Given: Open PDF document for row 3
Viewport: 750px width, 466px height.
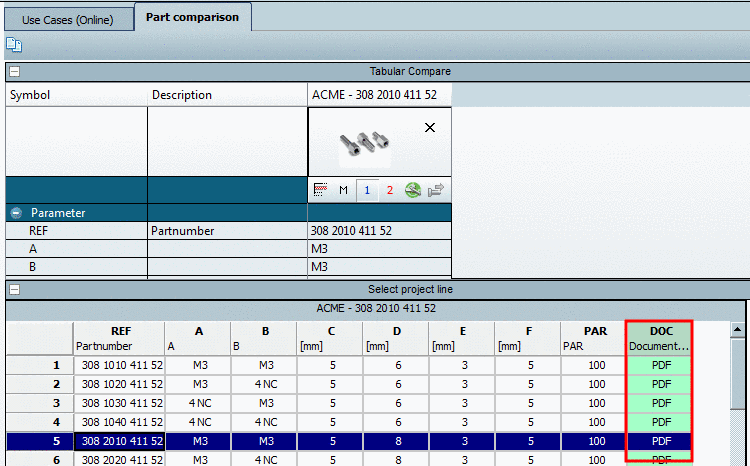Looking at the screenshot, I should coord(659,403).
